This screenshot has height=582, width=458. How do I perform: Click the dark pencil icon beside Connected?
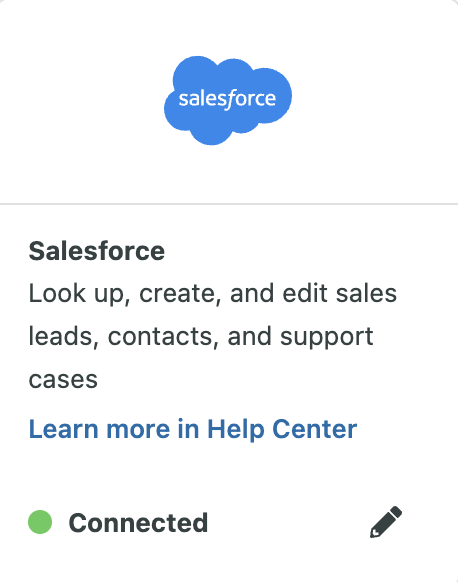[x=386, y=522]
